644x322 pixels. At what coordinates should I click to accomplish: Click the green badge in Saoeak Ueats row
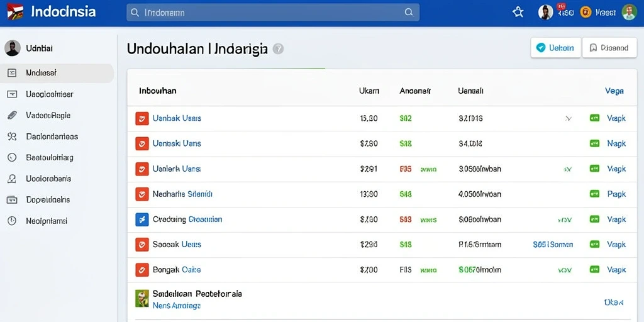tap(594, 245)
